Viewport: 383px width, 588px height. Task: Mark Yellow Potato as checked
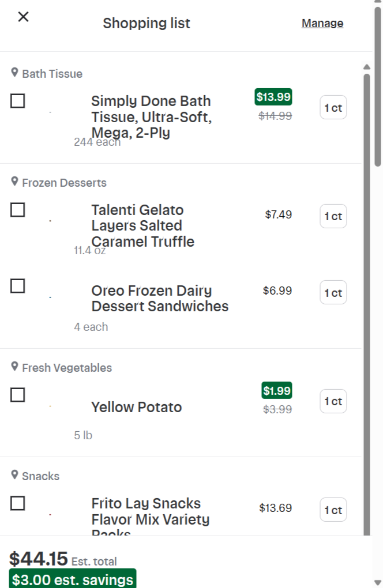tap(18, 395)
